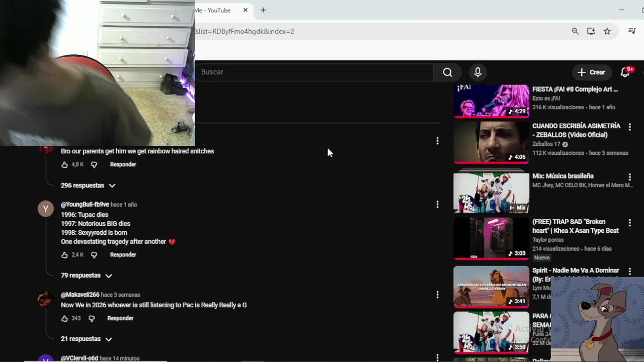The width and height of the screenshot is (644, 362).
Task: Reply to the @YoungBull-fb9ve comment
Action: pyautogui.click(x=123, y=255)
